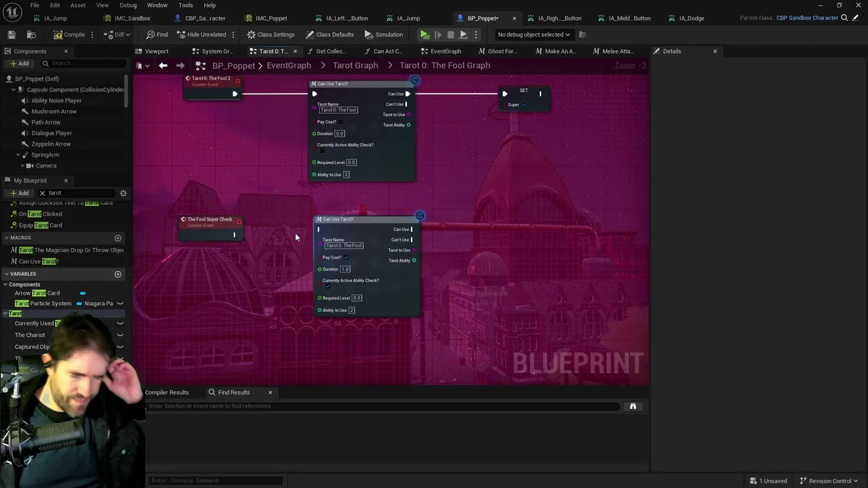Click the Browse to asset icon
This screenshot has height=488, width=868.
coord(31,35)
